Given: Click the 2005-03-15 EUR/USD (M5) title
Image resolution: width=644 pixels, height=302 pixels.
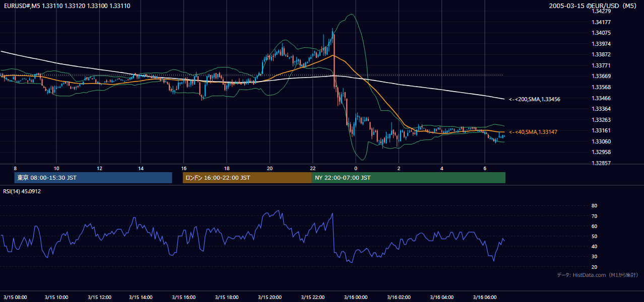Looking at the screenshot, I should tap(594, 6).
